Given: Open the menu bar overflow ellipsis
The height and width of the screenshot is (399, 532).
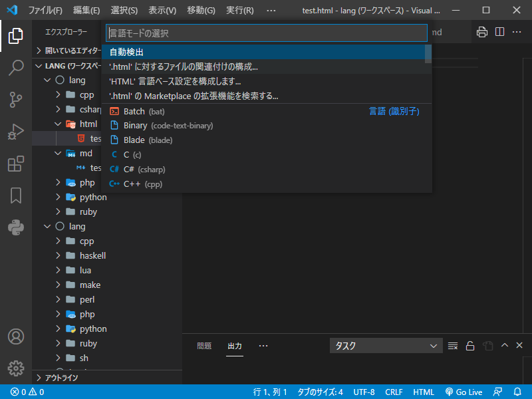Looking at the screenshot, I should [x=271, y=10].
